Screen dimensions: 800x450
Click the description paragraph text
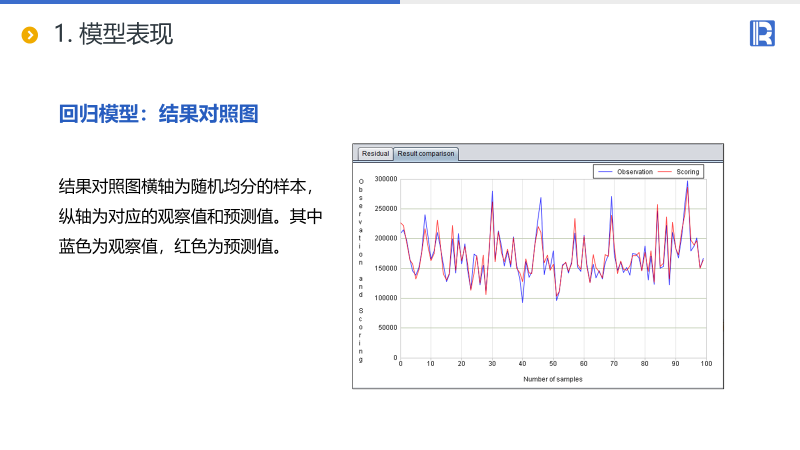pyautogui.click(x=190, y=215)
